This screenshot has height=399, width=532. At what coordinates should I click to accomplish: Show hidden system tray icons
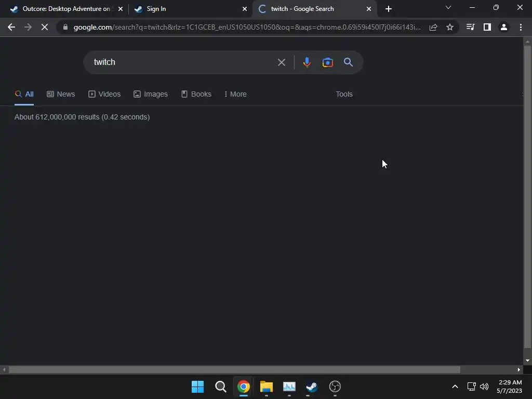(455, 387)
